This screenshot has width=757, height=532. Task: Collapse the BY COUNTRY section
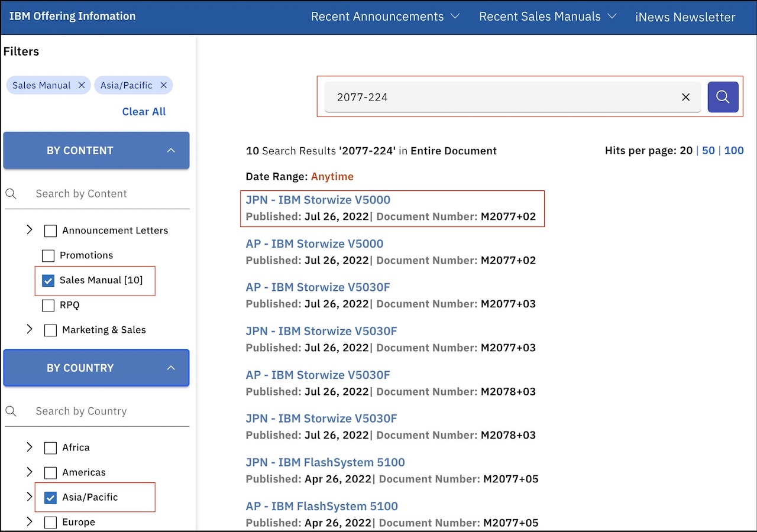click(x=96, y=368)
